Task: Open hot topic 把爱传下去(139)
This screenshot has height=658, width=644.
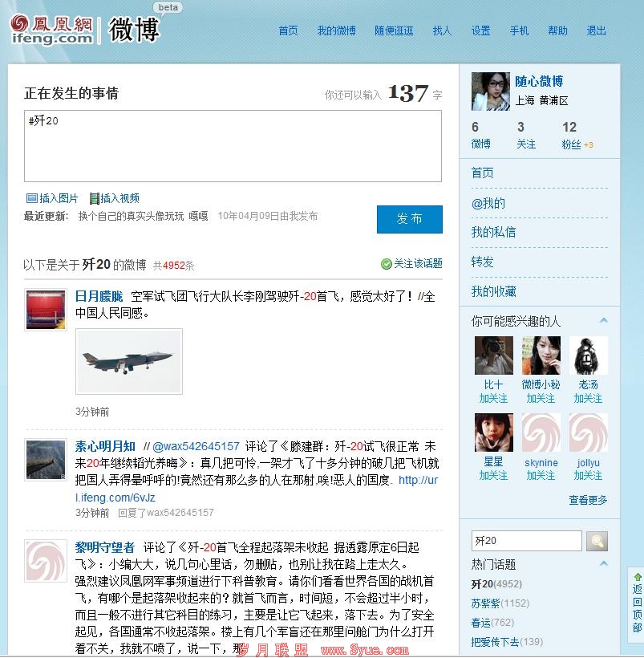Action: (507, 642)
